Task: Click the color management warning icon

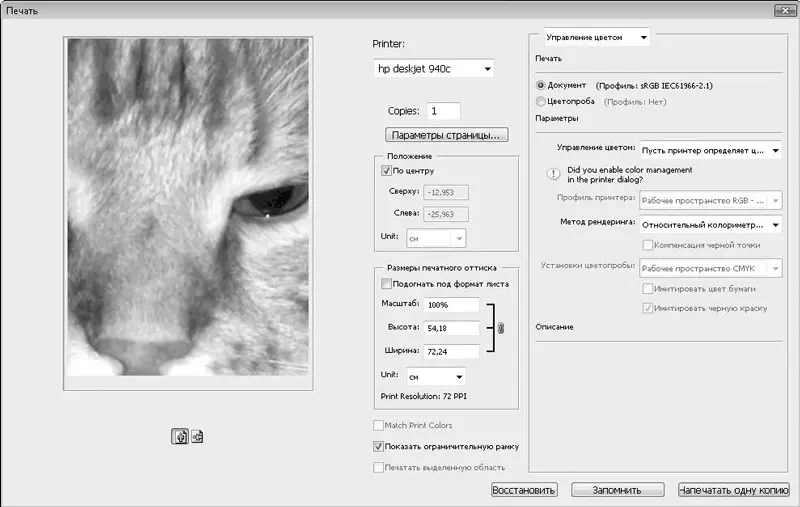Action: coord(551,174)
